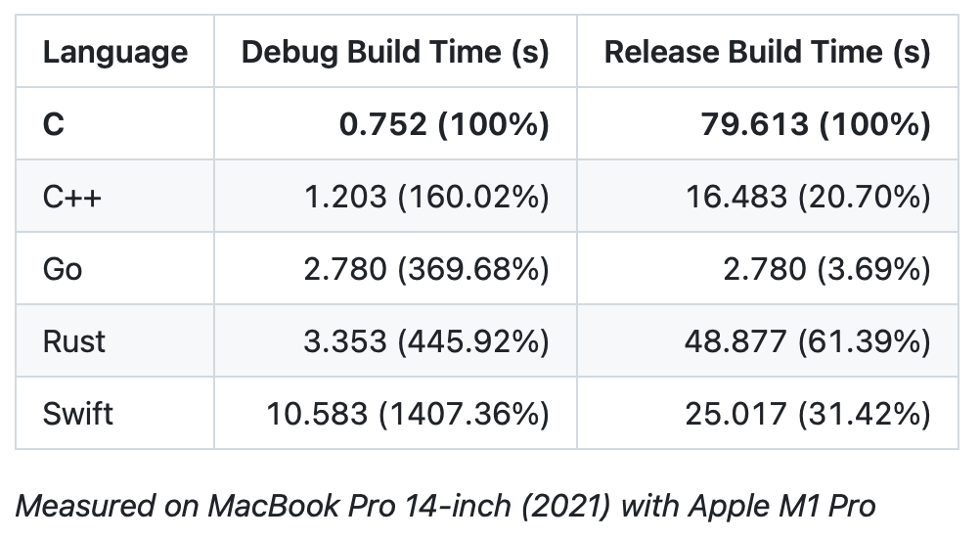The height and width of the screenshot is (540, 980).
Task: Click C release time 79.613 (100%)
Action: point(816,124)
